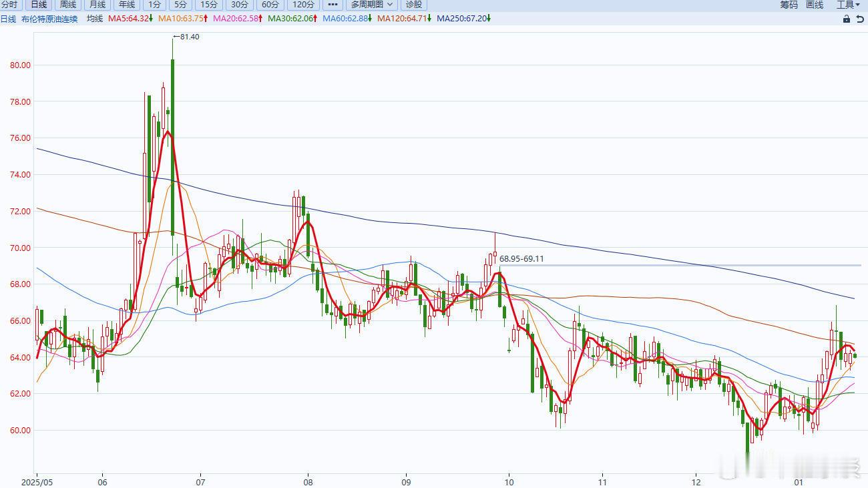Click the green MA30:62.06 indicator label
The width and height of the screenshot is (868, 488).
pyautogui.click(x=292, y=19)
